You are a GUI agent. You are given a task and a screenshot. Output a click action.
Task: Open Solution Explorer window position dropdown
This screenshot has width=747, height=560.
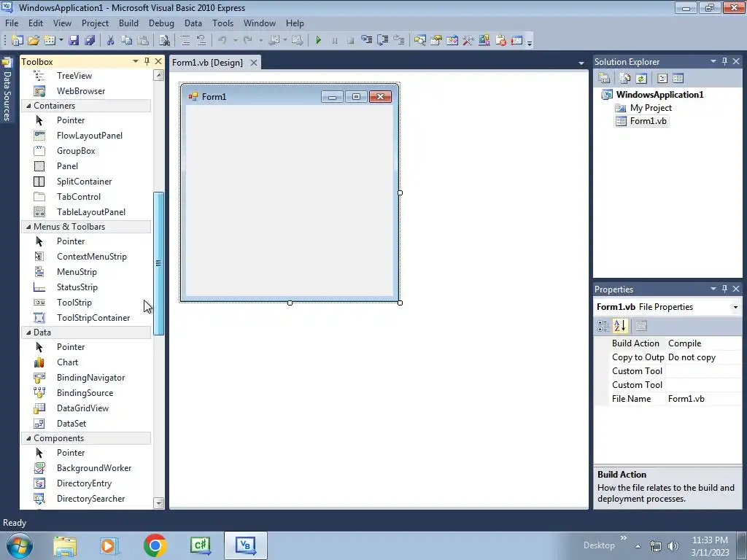[713, 61]
